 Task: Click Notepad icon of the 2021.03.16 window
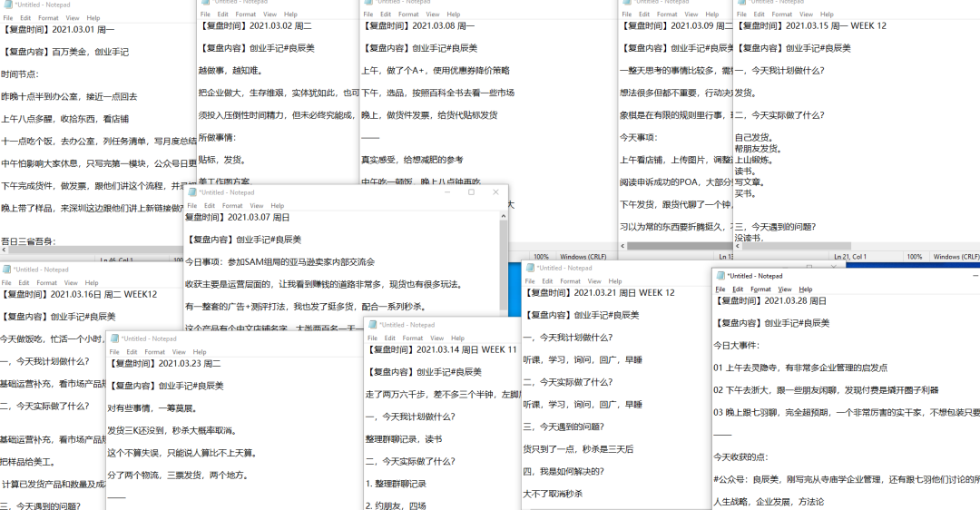coord(7,270)
